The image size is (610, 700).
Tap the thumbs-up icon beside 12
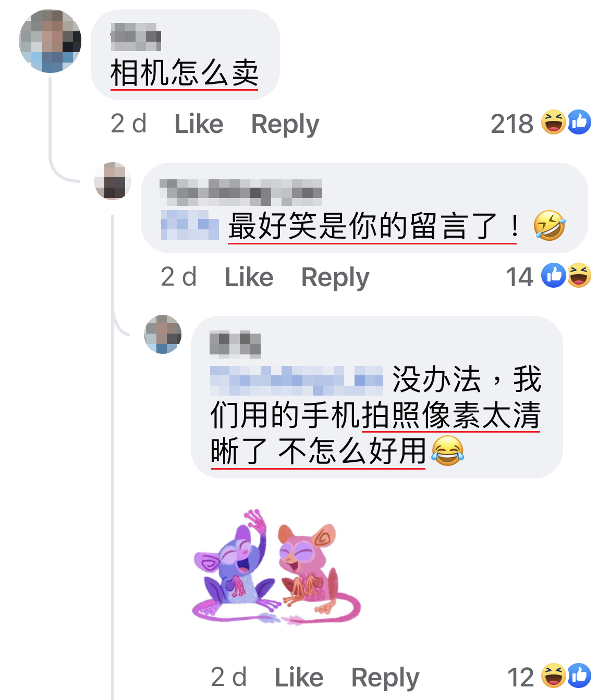[x=579, y=676]
